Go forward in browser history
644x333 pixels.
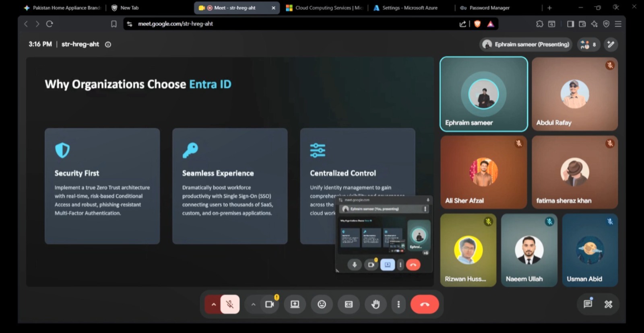tap(37, 24)
